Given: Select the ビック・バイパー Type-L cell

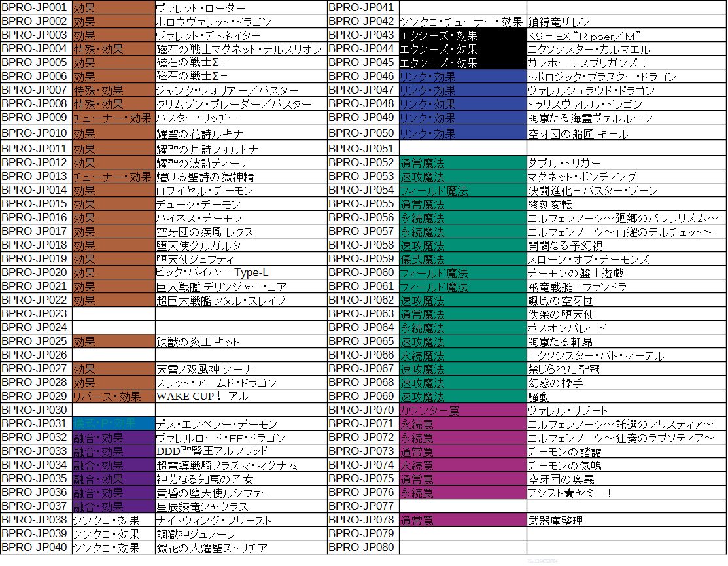Looking at the screenshot, I should coord(241,272).
